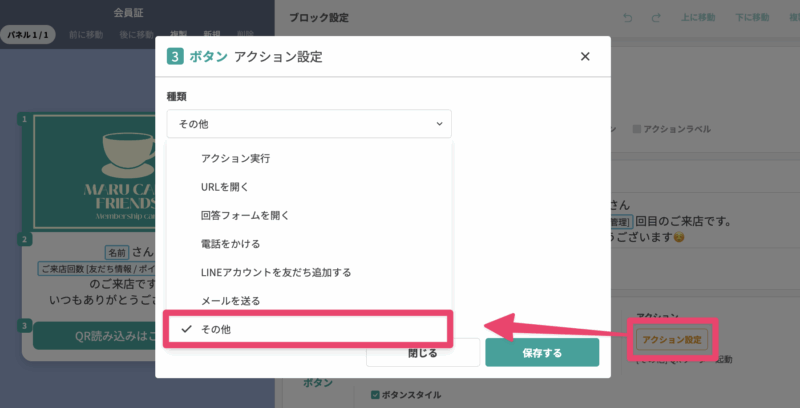Select 回答フォームを開く option
Image resolution: width=800 pixels, height=408 pixels.
click(244, 215)
